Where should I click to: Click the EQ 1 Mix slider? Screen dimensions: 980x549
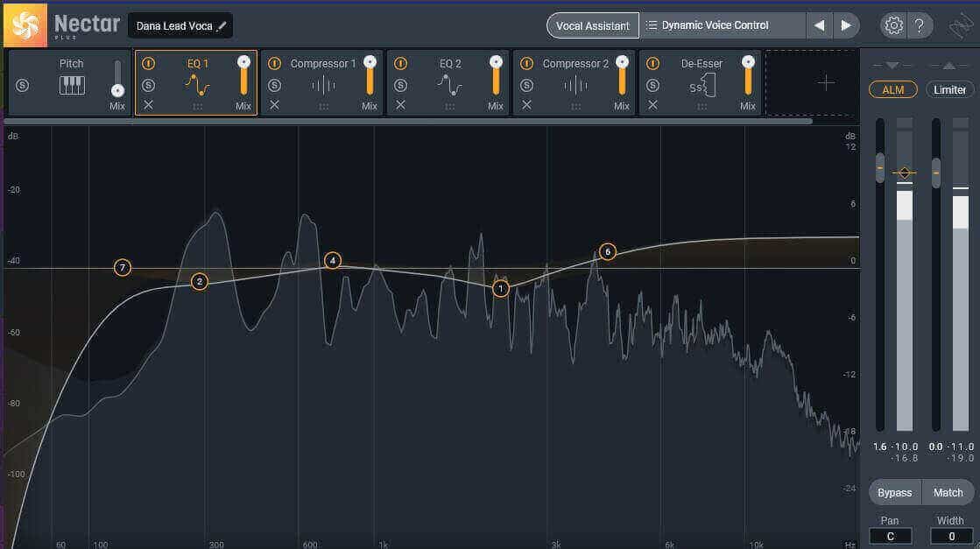[x=243, y=75]
